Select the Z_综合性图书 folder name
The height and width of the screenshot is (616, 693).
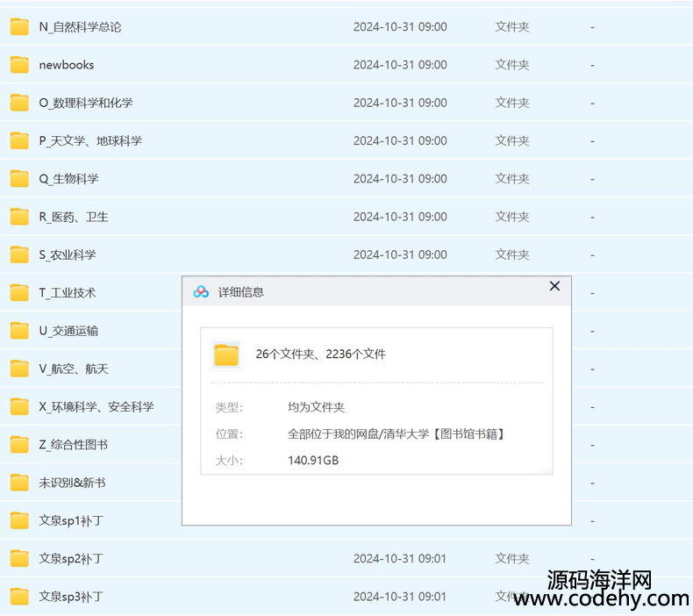[x=74, y=445]
